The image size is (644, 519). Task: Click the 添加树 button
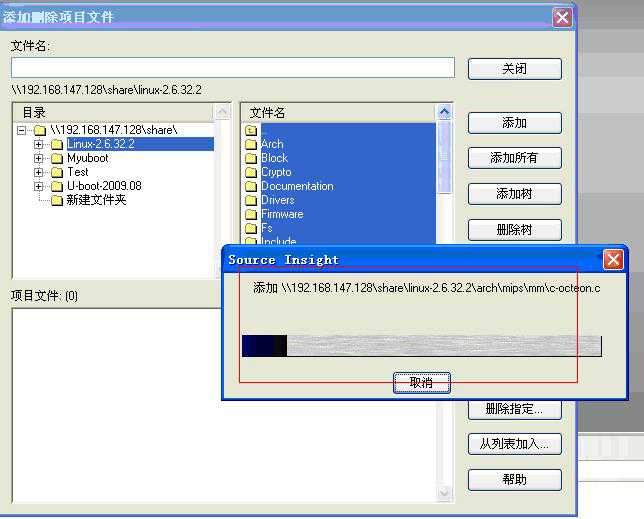[514, 194]
